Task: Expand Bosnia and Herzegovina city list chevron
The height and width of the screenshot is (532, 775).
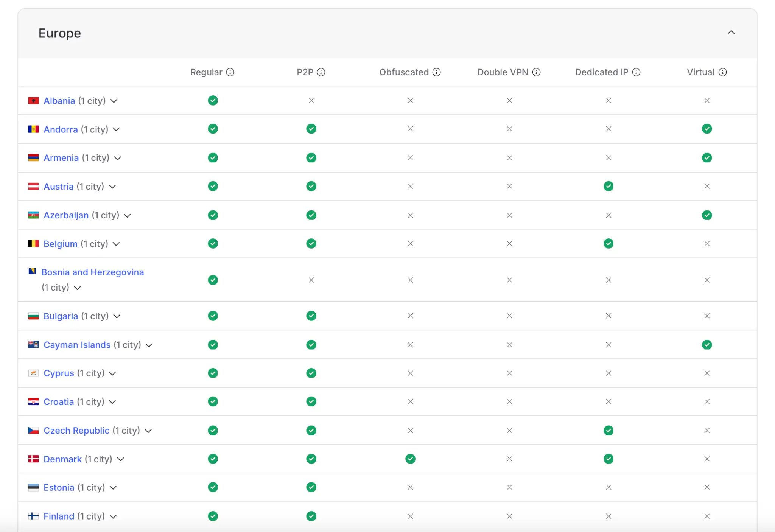Action: pyautogui.click(x=78, y=288)
